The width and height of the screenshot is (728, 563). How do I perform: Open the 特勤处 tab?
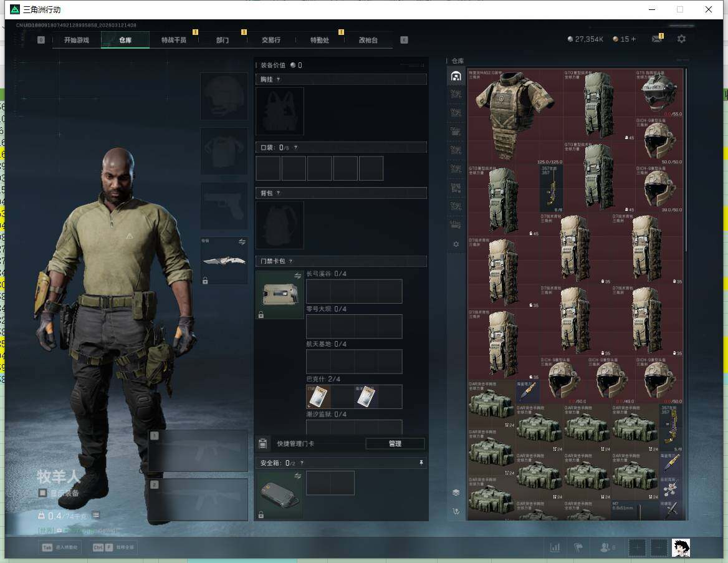point(319,40)
